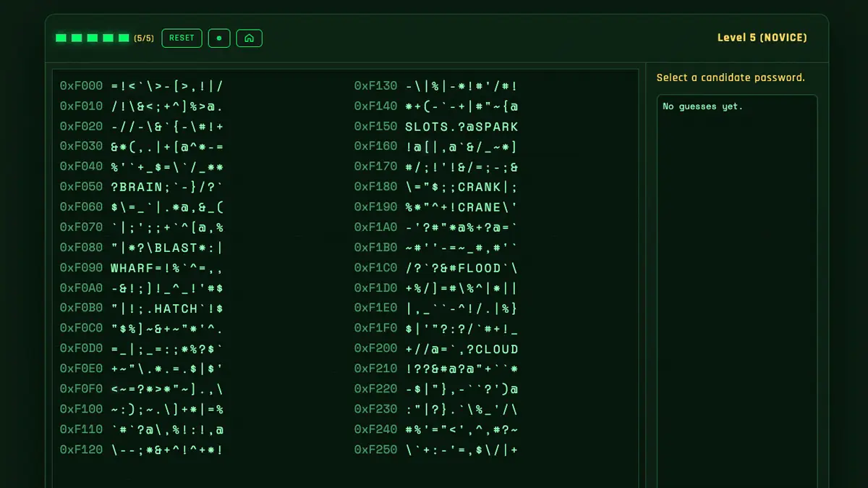Image resolution: width=868 pixels, height=488 pixels.
Task: Click the memory address 0xF250
Action: (375, 450)
